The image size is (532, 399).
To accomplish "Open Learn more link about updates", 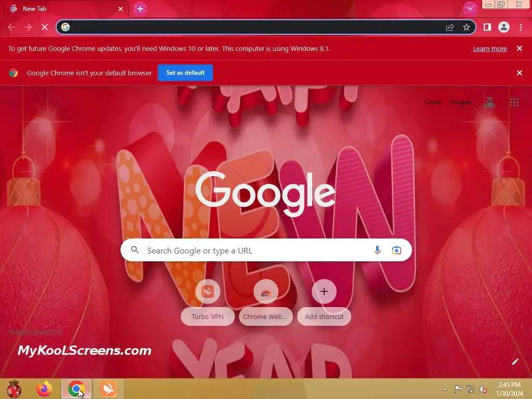I will [490, 48].
